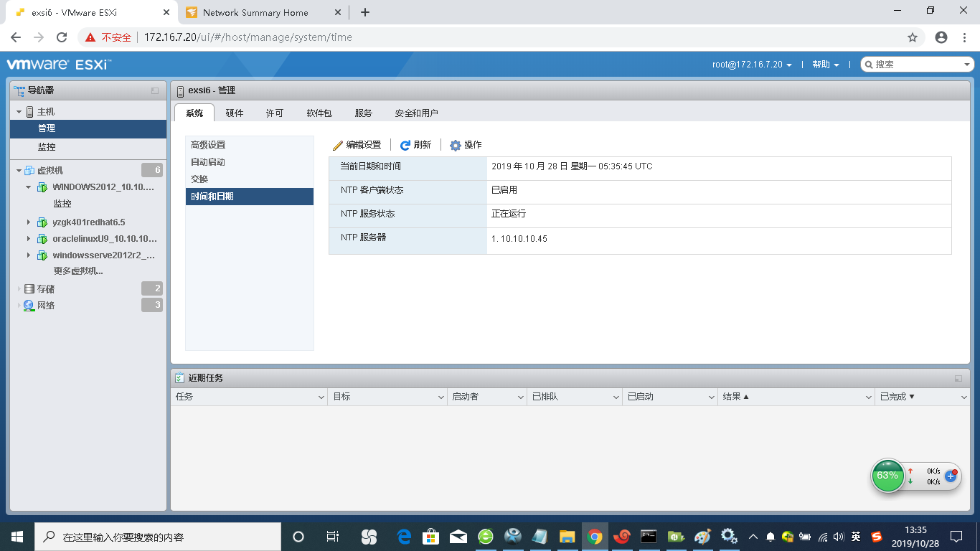Open File Explorer from the taskbar
Viewport: 980px width, 551px height.
(567, 536)
